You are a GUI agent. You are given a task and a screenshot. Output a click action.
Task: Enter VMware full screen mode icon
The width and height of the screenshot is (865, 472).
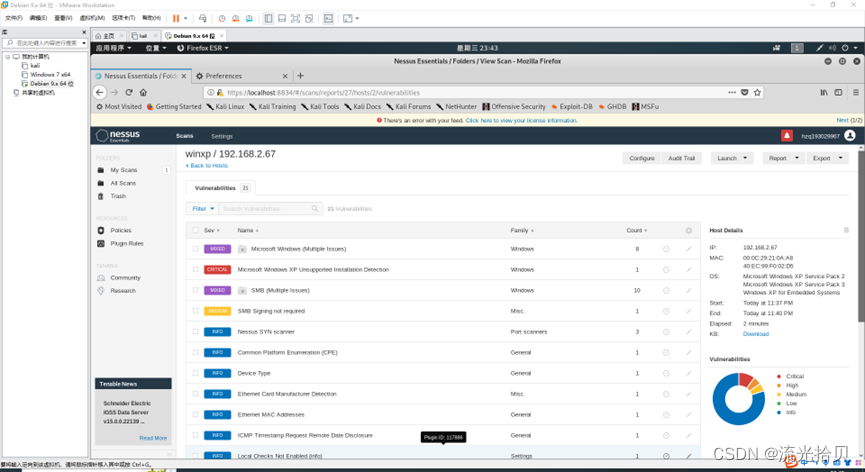[295, 18]
